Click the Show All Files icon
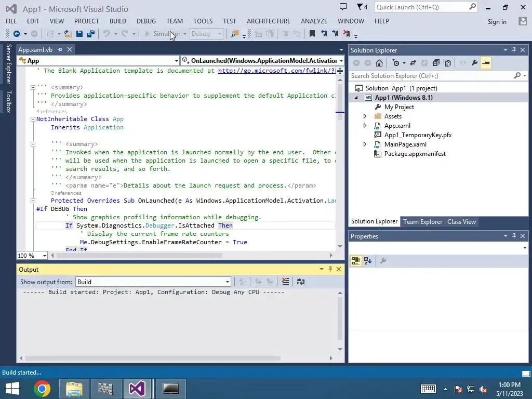532x399 pixels. [447, 63]
